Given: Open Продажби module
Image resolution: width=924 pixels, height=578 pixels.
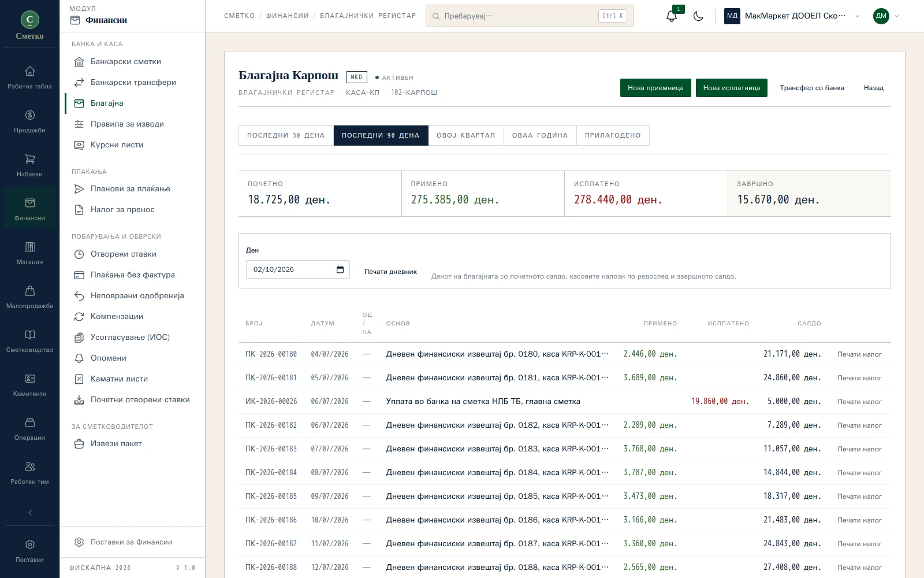Looking at the screenshot, I should pyautogui.click(x=29, y=121).
